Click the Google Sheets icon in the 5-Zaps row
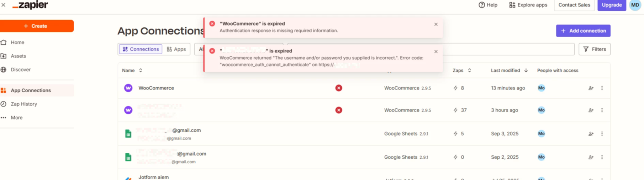The width and height of the screenshot is (644, 180). 128,134
